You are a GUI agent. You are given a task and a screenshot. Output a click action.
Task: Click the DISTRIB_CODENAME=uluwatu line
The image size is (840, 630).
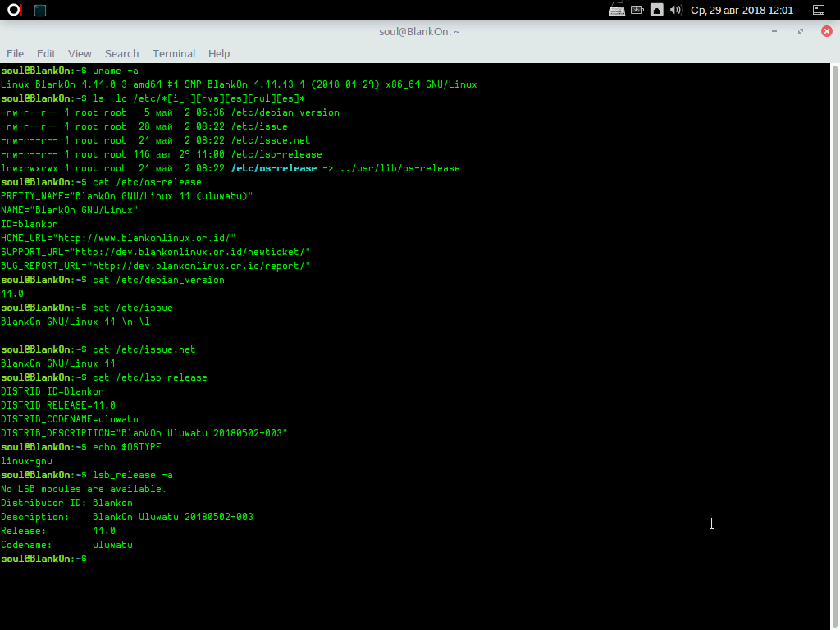70,419
